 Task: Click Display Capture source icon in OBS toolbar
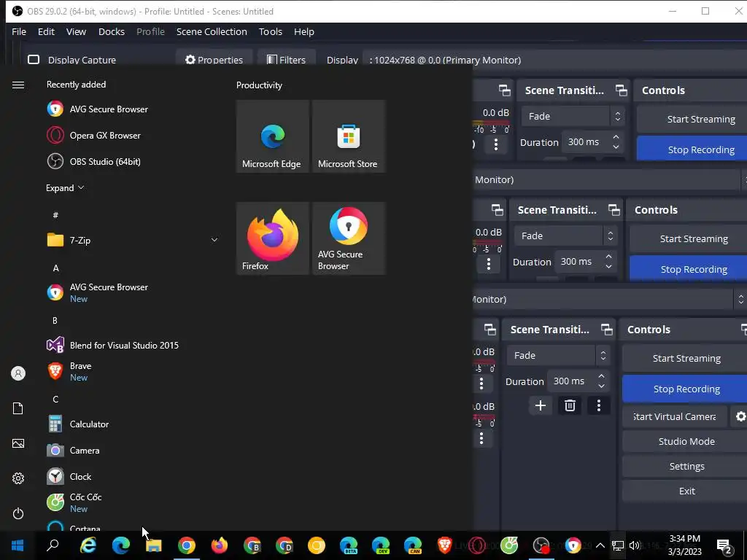pyautogui.click(x=34, y=60)
